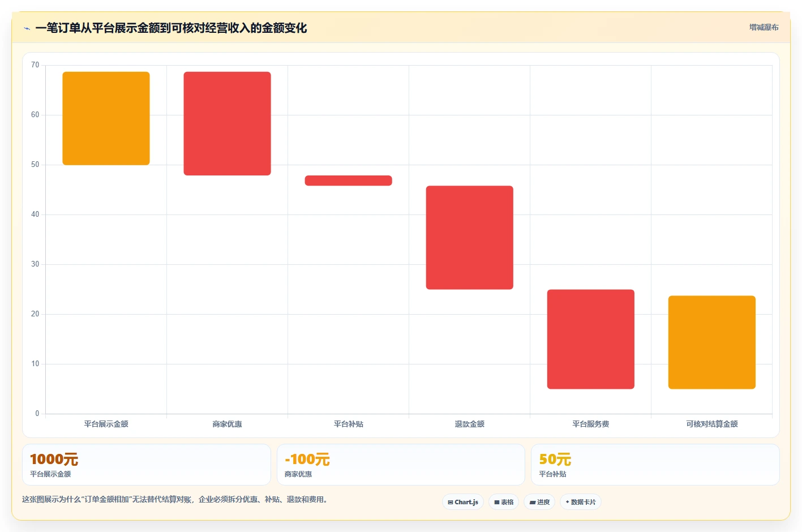Screen dimensions: 802x532
Task: Click the 平台补贴 x-axis label
Action: pos(348,424)
